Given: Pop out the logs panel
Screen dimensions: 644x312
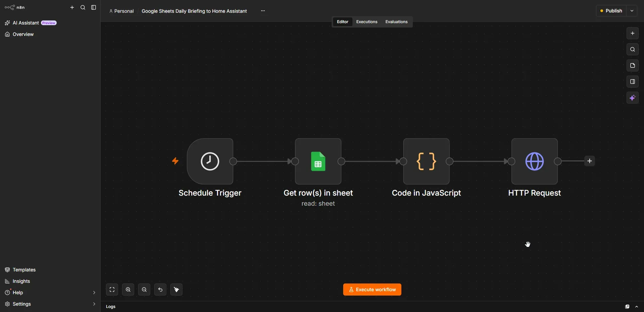Looking at the screenshot, I should [x=627, y=307].
